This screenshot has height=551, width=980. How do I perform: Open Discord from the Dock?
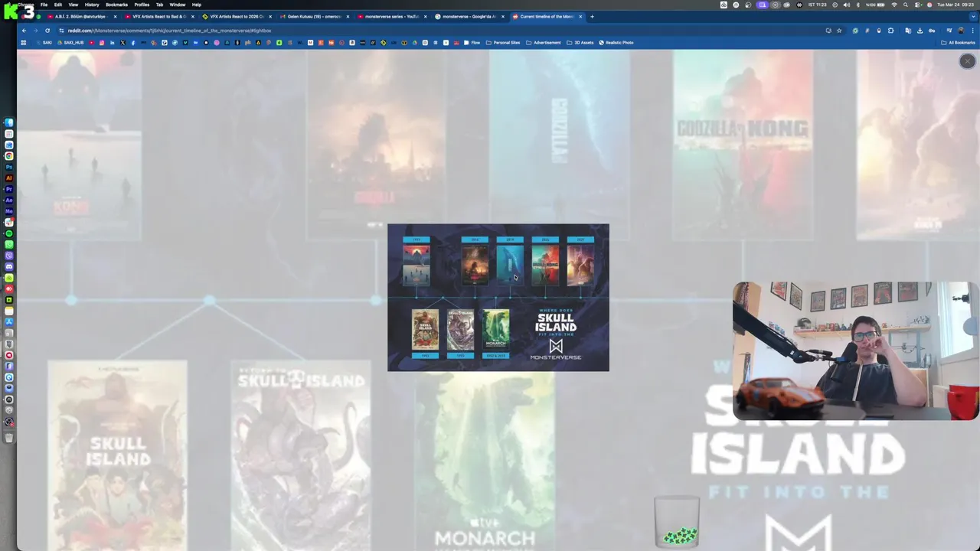(9, 266)
